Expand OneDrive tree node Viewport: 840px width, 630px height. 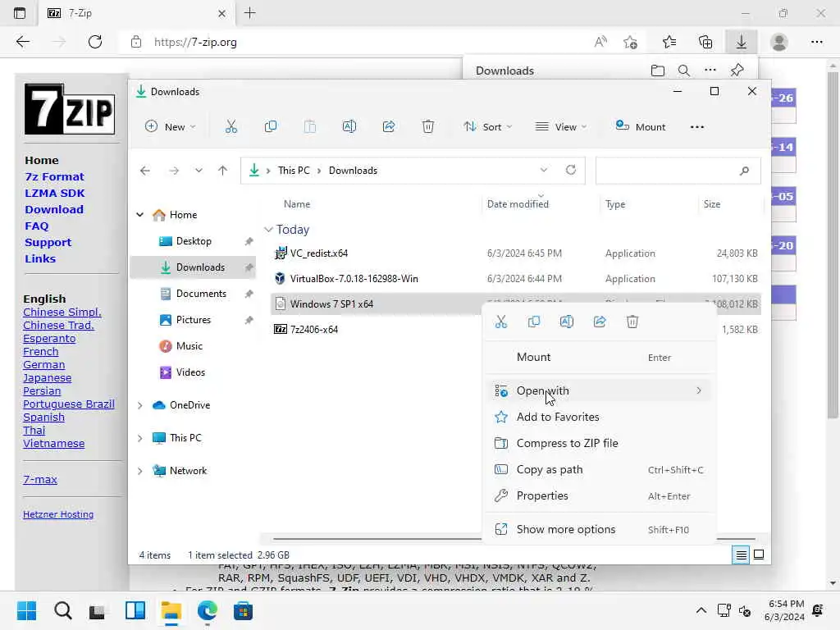click(x=139, y=405)
